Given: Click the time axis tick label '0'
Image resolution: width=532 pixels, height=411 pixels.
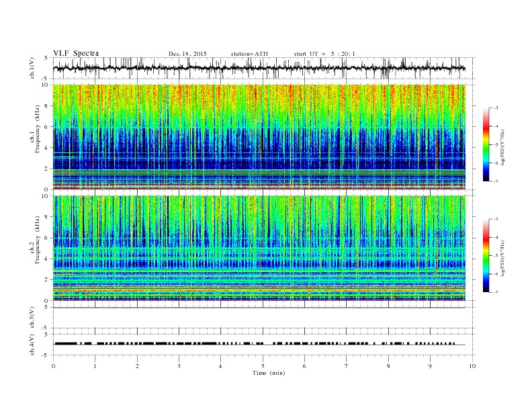Looking at the screenshot, I should [53, 366].
